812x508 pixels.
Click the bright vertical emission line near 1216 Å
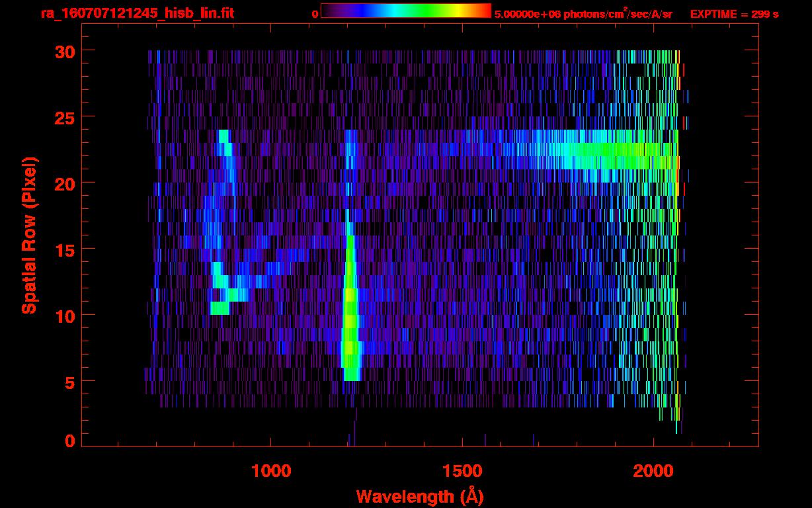350,302
